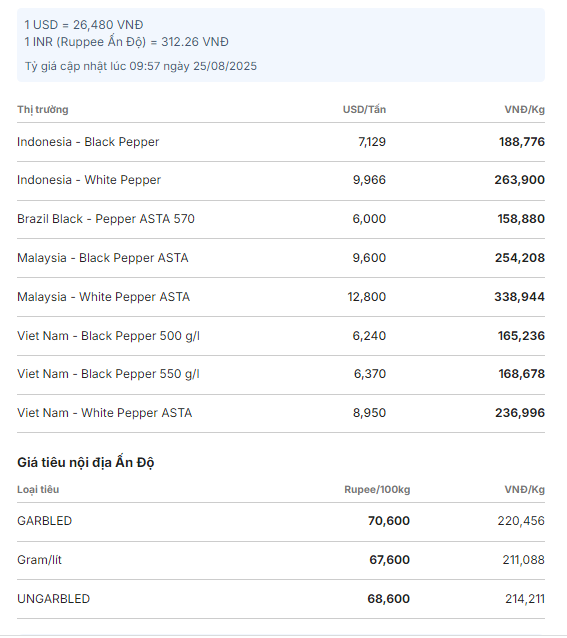Click the Loại tiêu column header
This screenshot has height=638, width=567.
click(38, 489)
